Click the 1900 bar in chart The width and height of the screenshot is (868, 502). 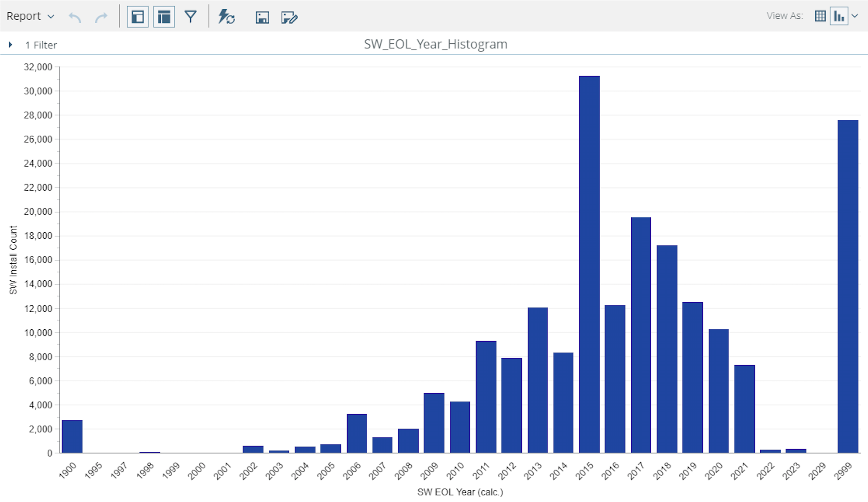tap(72, 436)
